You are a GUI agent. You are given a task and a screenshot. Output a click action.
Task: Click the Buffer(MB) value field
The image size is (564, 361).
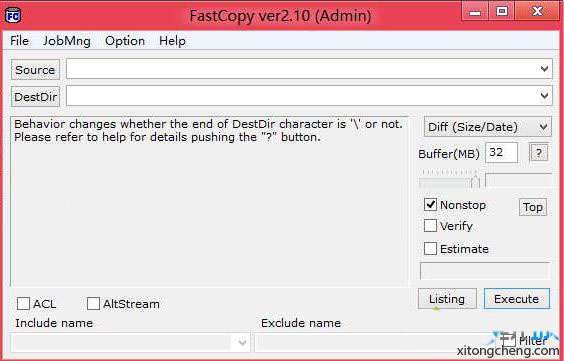pos(501,152)
